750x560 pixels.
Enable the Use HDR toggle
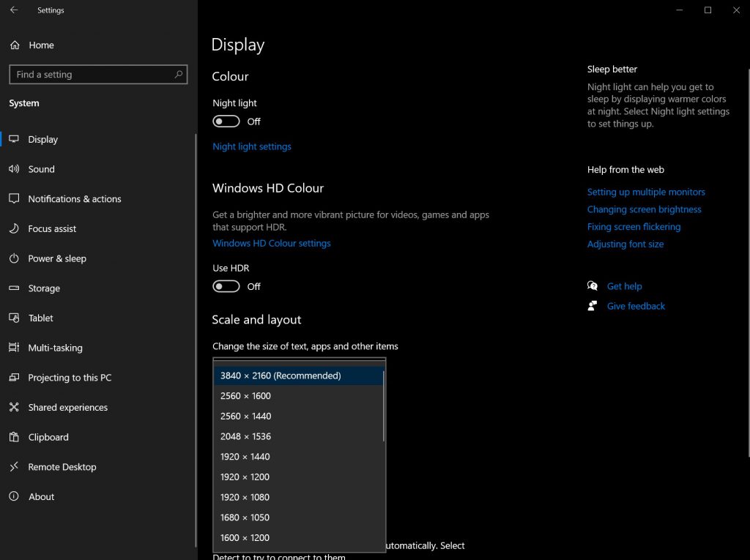coord(226,286)
